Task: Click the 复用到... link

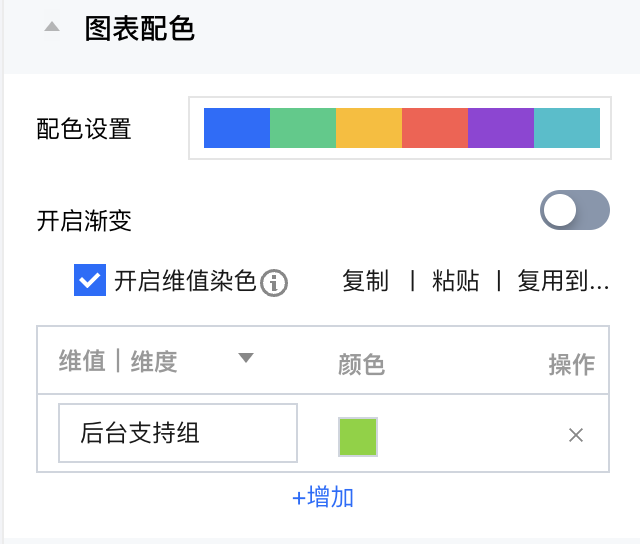Action: pos(563,282)
